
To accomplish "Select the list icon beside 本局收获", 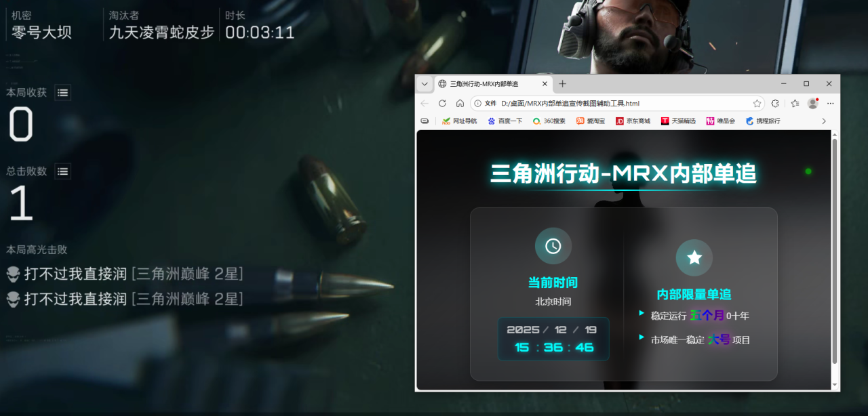I will click(x=62, y=93).
